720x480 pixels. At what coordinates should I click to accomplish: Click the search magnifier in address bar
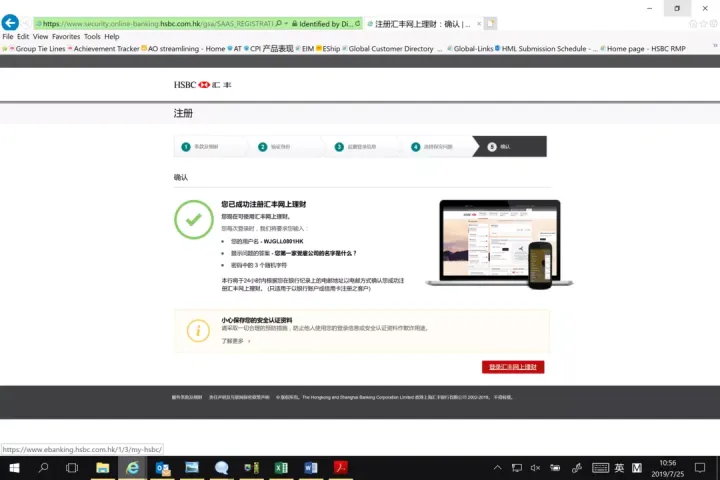[x=279, y=23]
